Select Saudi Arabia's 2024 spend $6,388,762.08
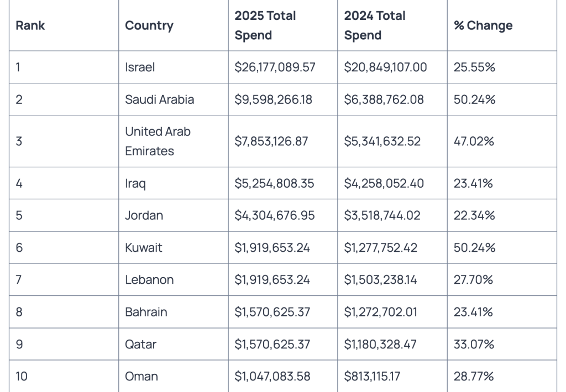The image size is (566, 392). click(x=385, y=99)
